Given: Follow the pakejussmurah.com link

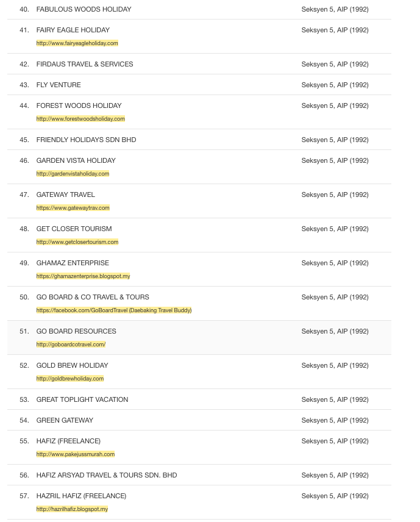Looking at the screenshot, I should [x=75, y=454].
